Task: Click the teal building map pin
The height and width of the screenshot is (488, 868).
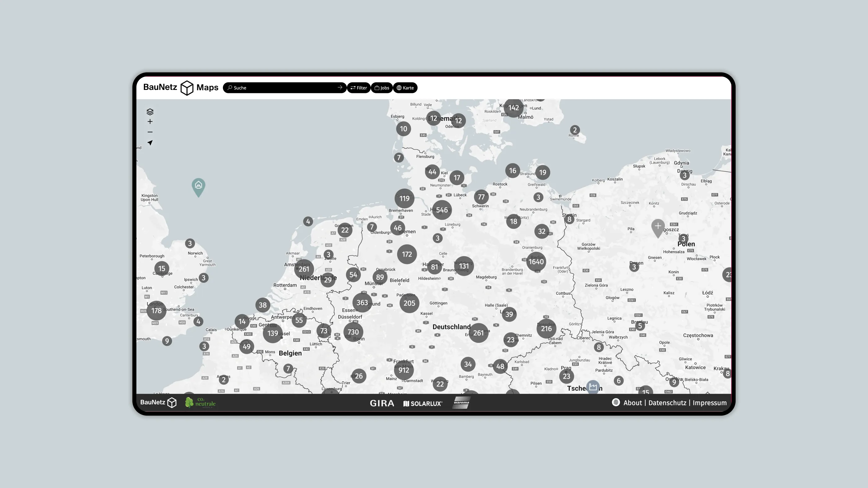Action: [x=198, y=187]
